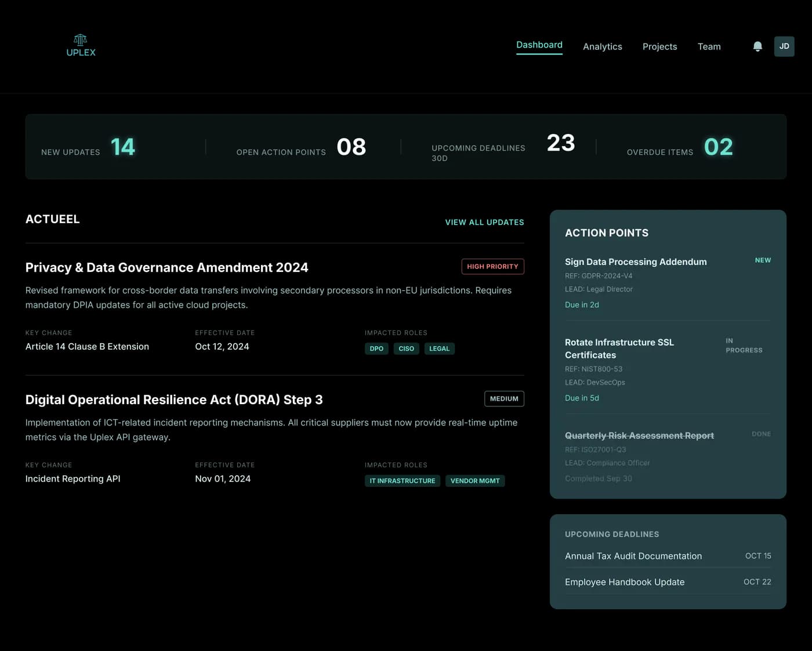Click the New status label

tap(763, 260)
